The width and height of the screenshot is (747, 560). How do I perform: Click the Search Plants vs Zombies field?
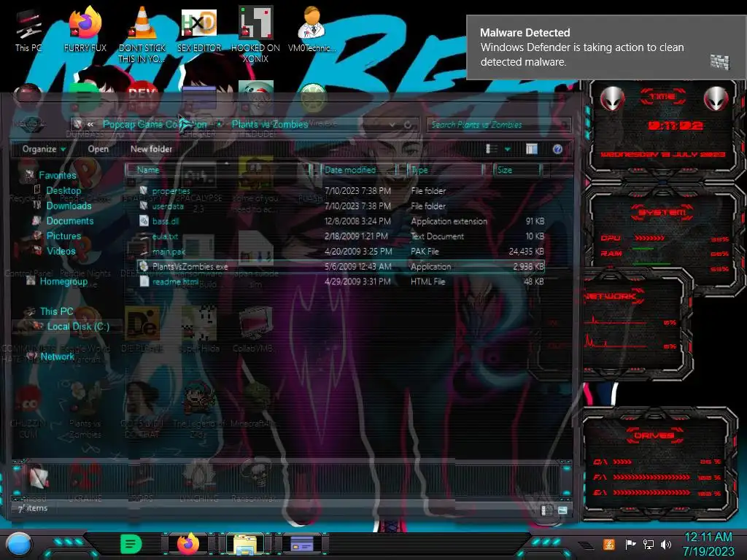tap(499, 125)
